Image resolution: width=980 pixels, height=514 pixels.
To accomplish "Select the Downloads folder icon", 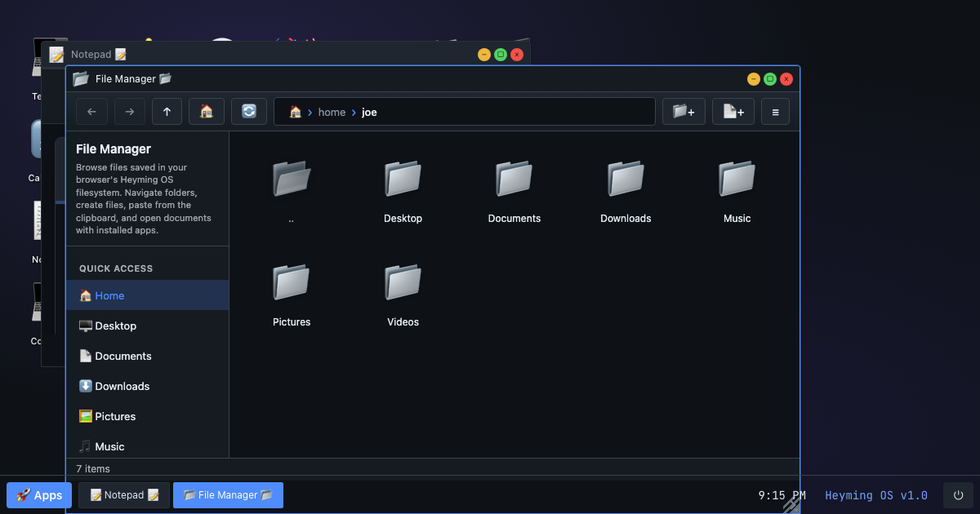I will pos(626,178).
